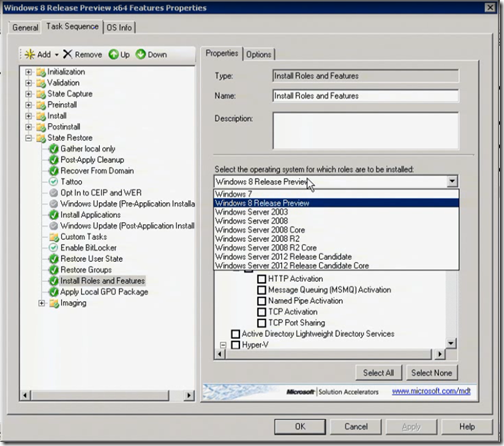Click green check icon for Post-Apply Cleanup
The height and width of the screenshot is (446, 504).
54,160
